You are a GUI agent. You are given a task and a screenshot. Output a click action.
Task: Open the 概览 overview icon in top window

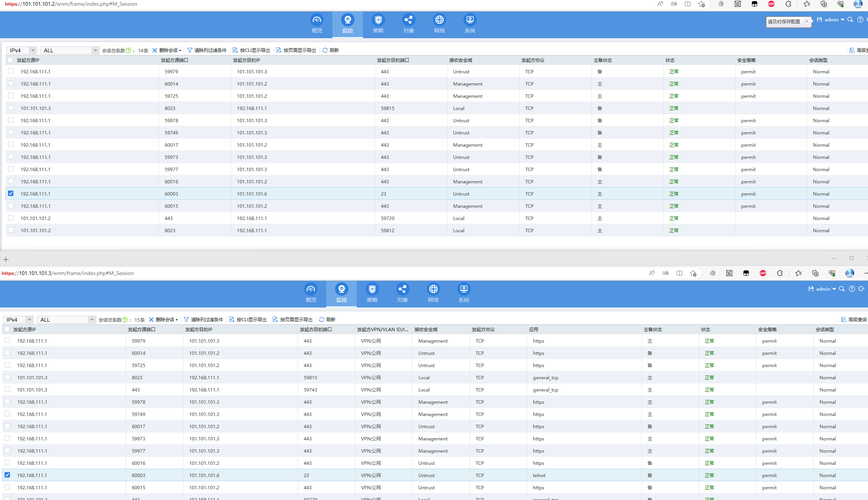(x=317, y=20)
